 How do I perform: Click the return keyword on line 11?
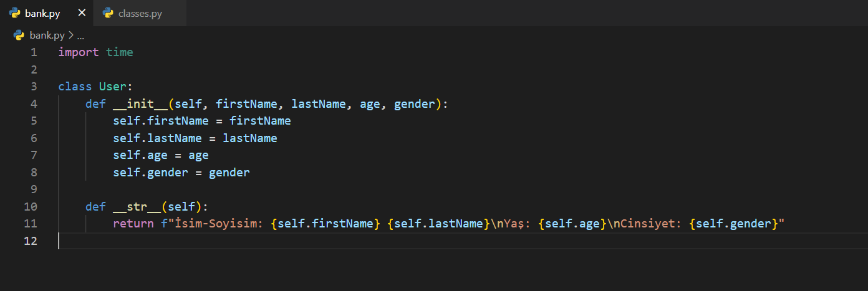click(x=133, y=224)
